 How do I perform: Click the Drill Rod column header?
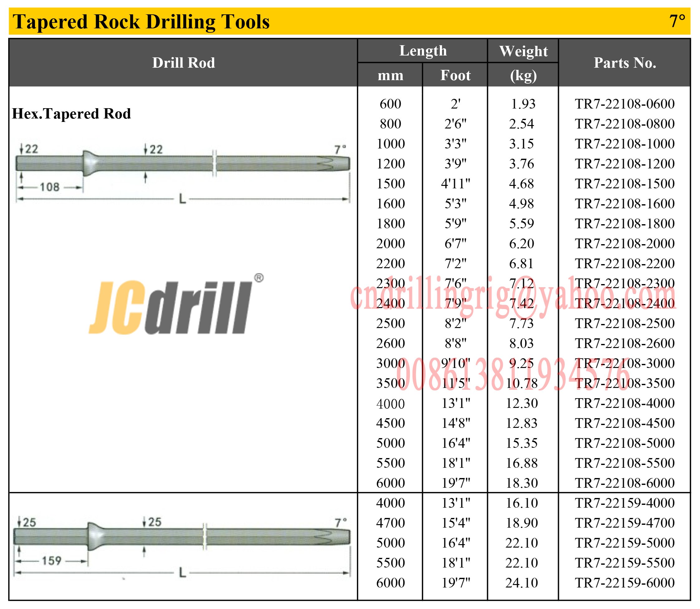tap(183, 63)
